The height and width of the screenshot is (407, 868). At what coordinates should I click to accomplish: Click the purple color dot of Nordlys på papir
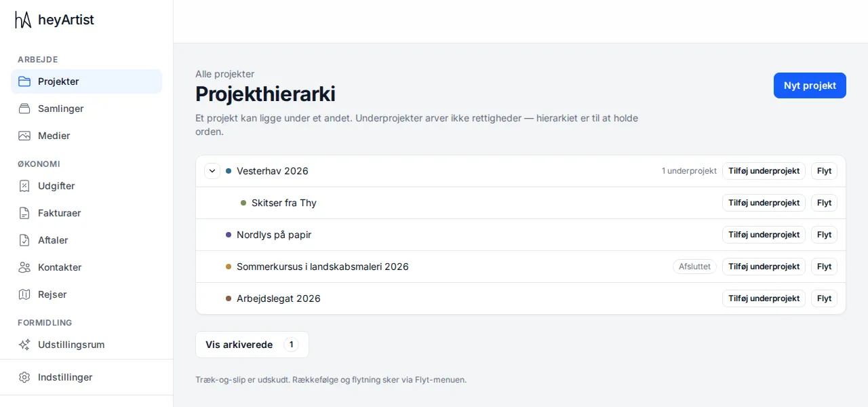point(229,235)
